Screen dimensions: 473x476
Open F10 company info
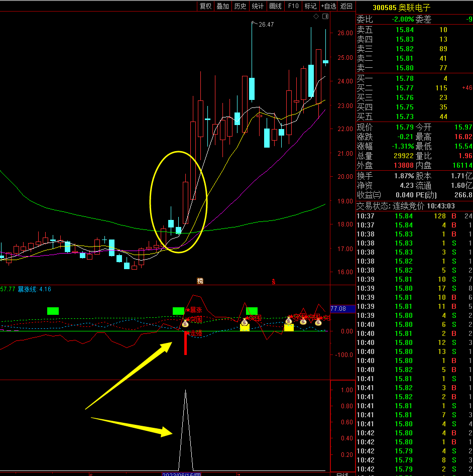[x=293, y=6]
